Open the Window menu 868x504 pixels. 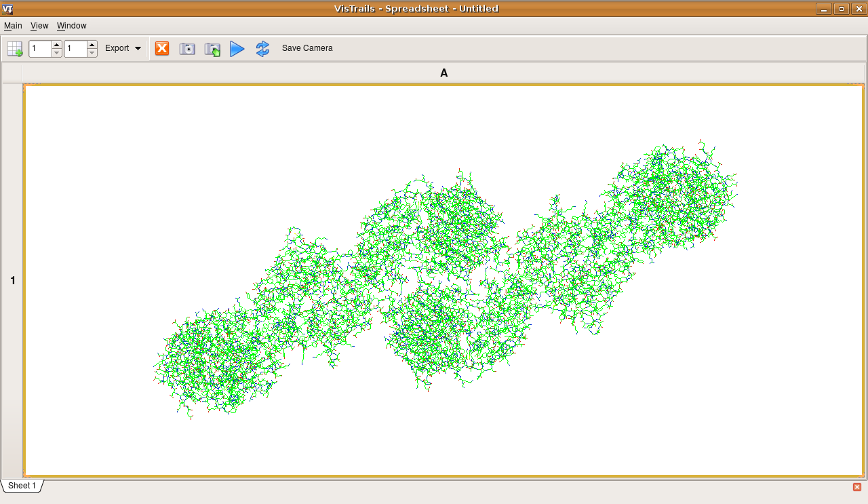click(71, 26)
